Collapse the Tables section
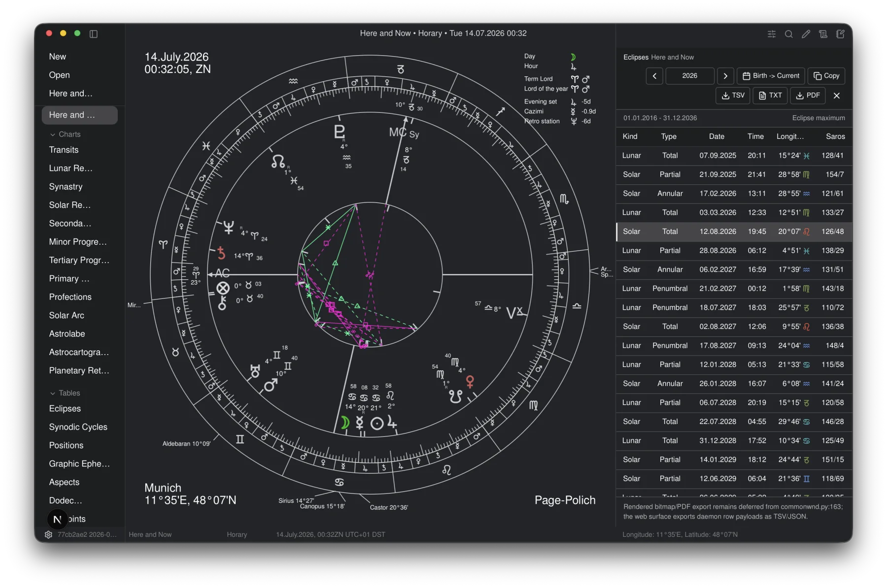 click(65, 393)
